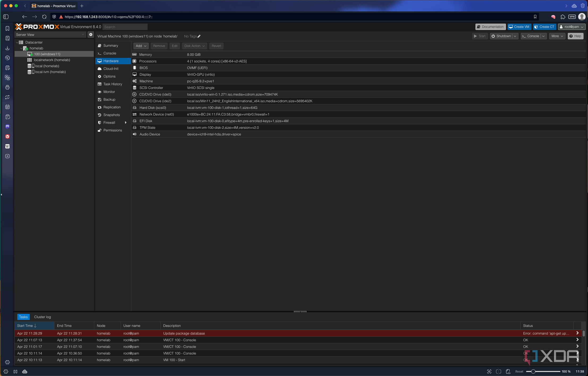Open the browser extensions puzzle icon
This screenshot has height=376, width=588.
tap(563, 17)
